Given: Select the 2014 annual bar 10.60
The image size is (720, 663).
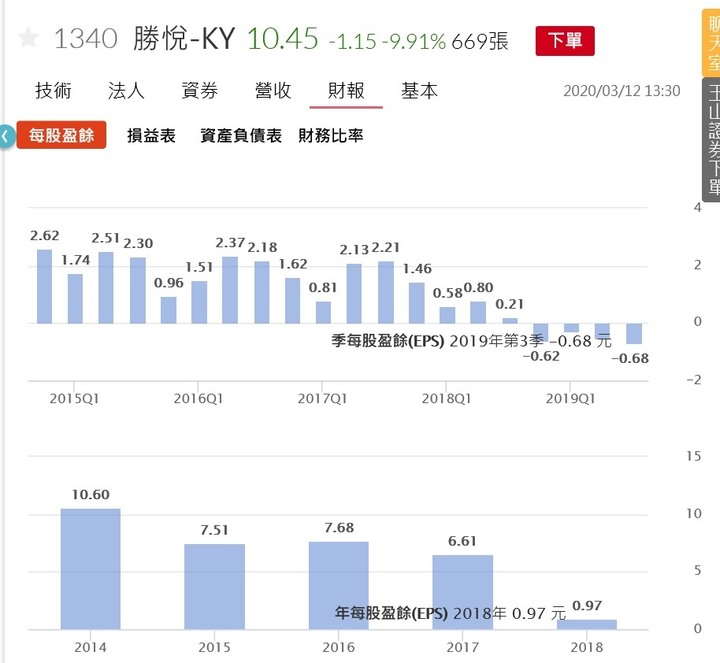Looking at the screenshot, I should click(x=90, y=568).
